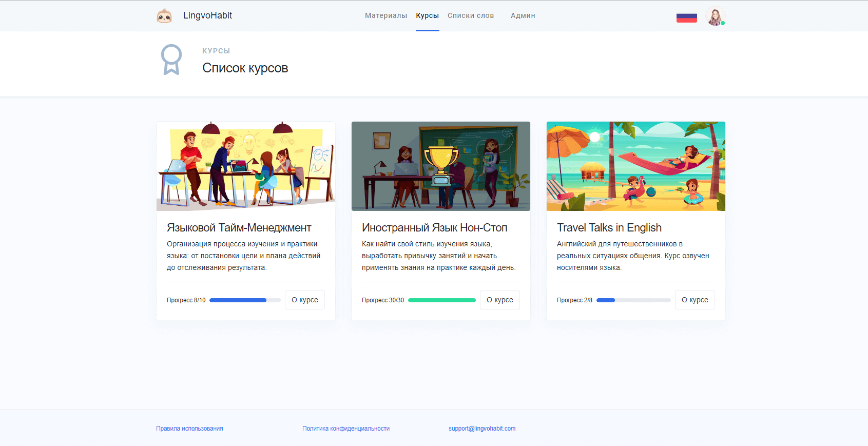Click the progress bar showing 2/8

coord(633,300)
